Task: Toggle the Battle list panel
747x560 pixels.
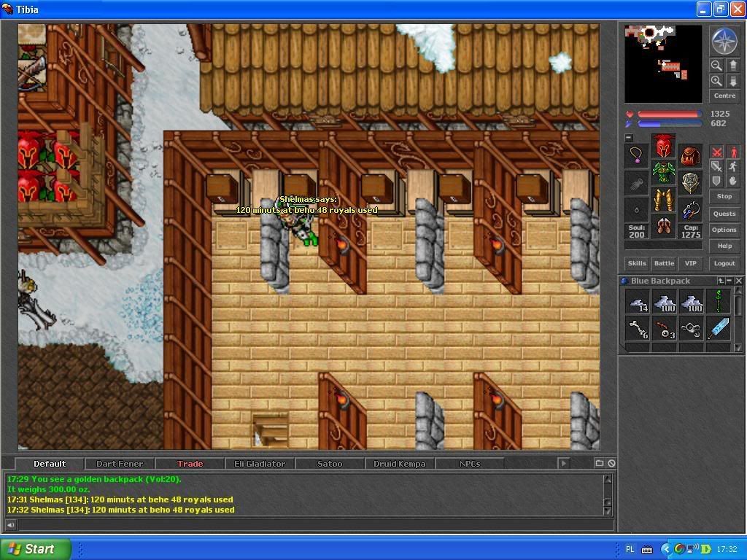Action: (x=664, y=263)
